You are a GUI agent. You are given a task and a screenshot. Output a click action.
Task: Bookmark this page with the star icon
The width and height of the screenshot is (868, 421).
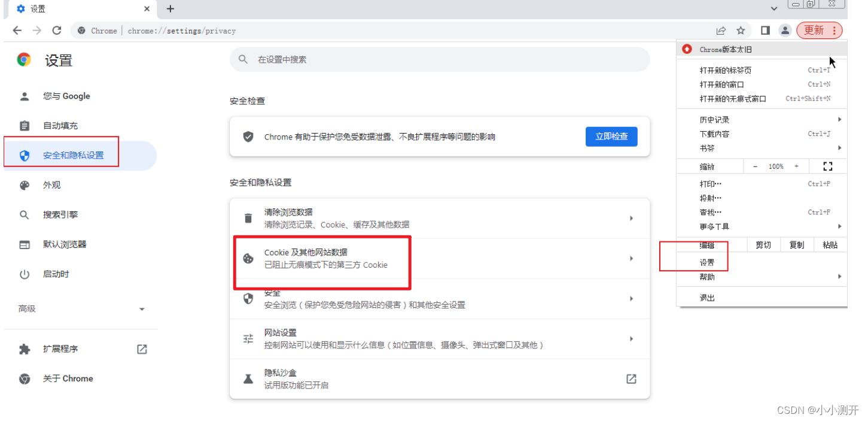pos(741,31)
